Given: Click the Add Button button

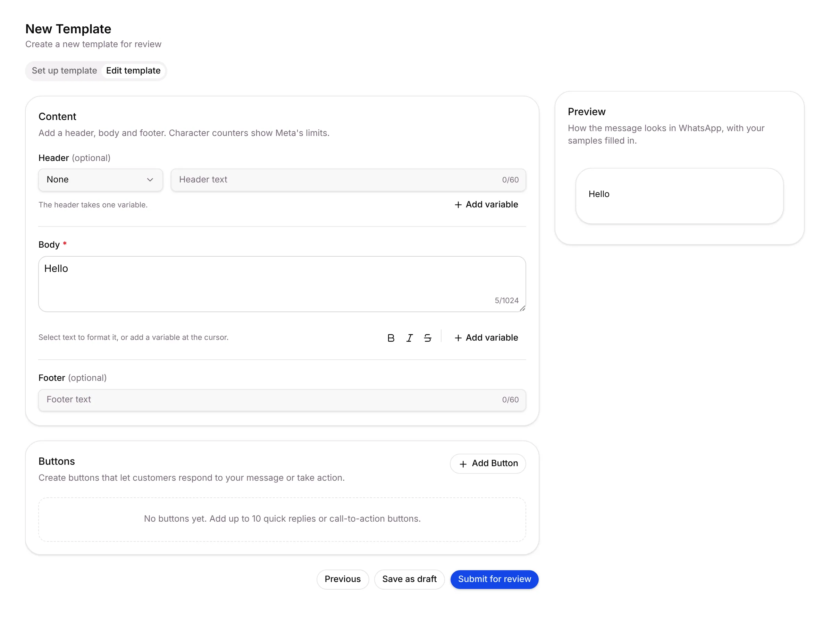Looking at the screenshot, I should 488,463.
